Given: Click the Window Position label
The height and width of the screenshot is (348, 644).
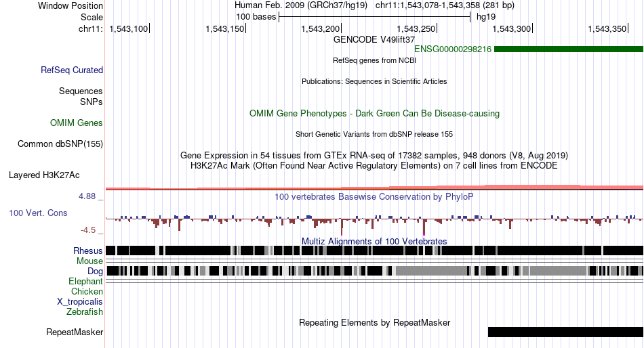Looking at the screenshot, I should click(71, 5).
